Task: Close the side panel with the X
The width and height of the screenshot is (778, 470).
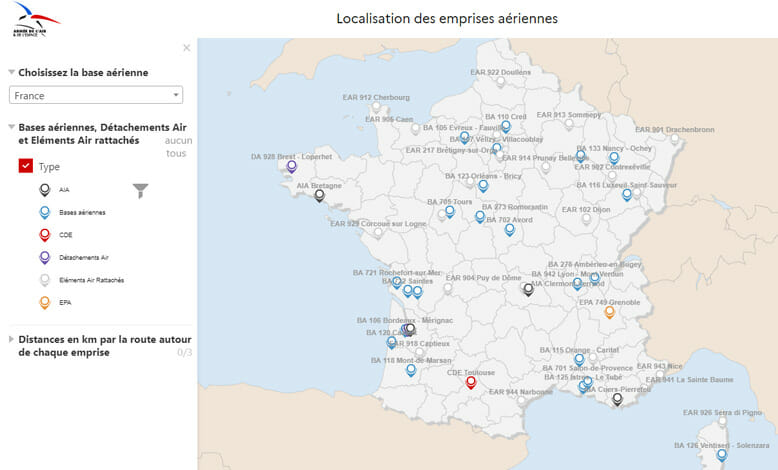Action: point(187,48)
